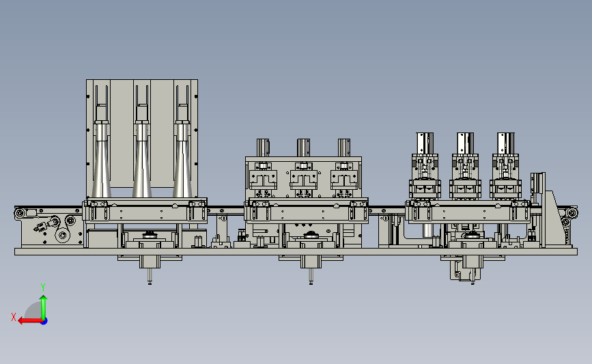Select the long horizontal base plate
Screen dimensions: 592x364
pos(296,252)
